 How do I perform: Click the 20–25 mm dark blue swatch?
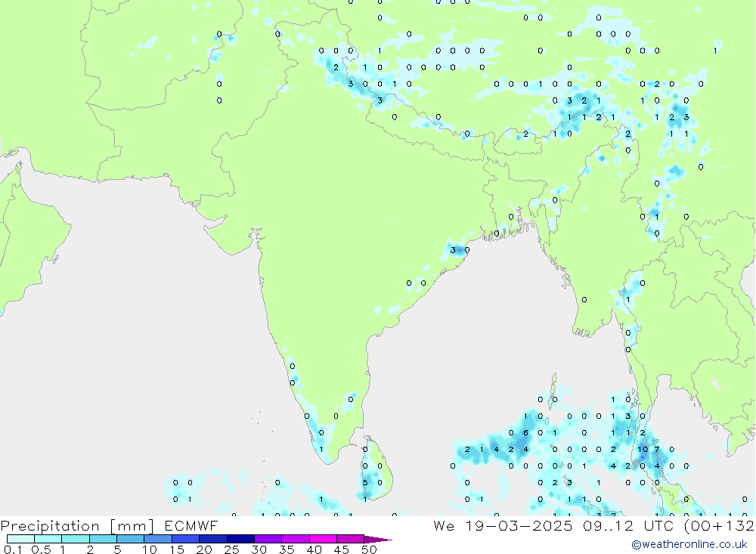(x=213, y=539)
